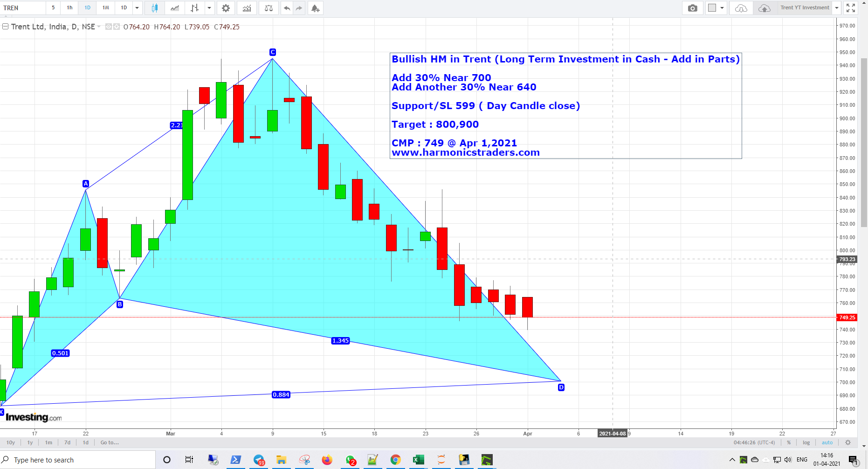This screenshot has width=868, height=469.
Task: Open the Compare instruments tool
Action: coord(269,8)
